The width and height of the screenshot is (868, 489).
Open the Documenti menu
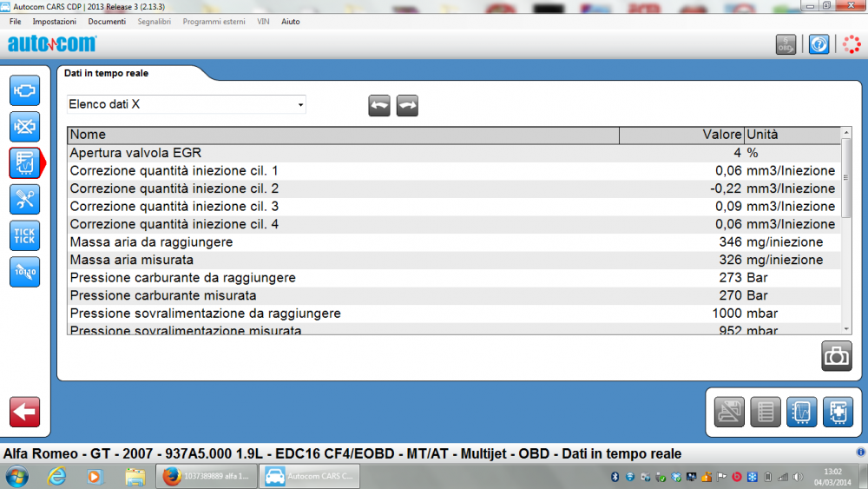(x=107, y=22)
